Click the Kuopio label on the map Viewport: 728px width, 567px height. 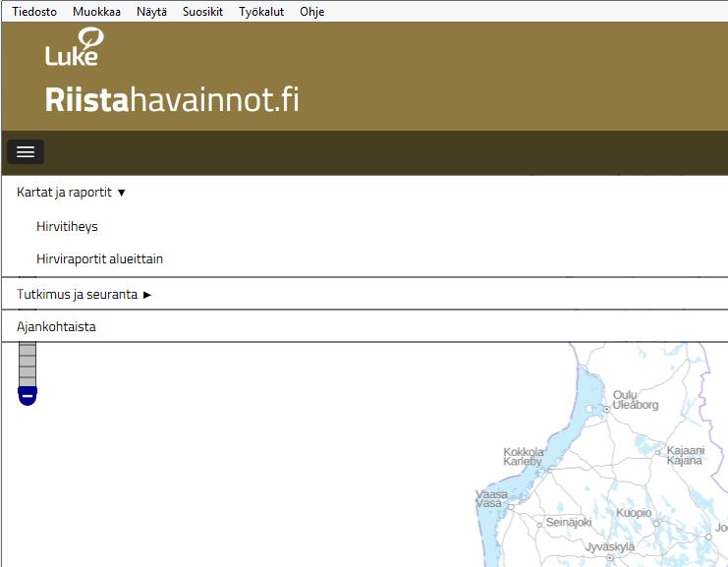634,513
